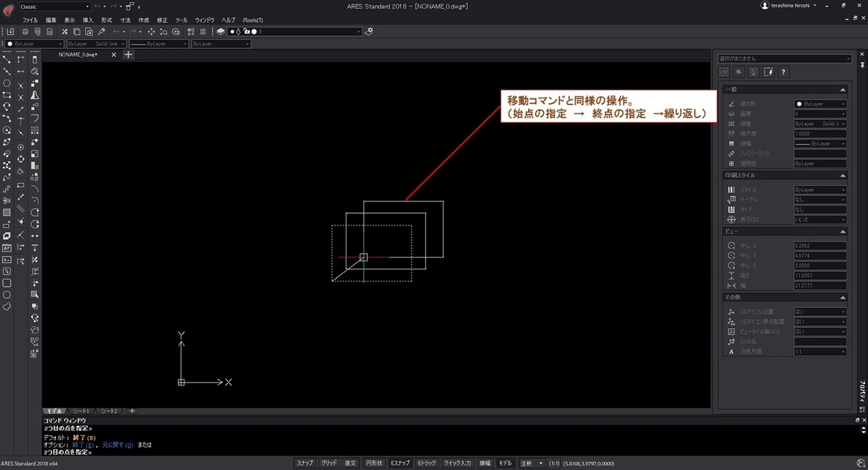868x470 pixels.
Task: Click 元に戻す (U) option in command window
Action: [x=118, y=444]
